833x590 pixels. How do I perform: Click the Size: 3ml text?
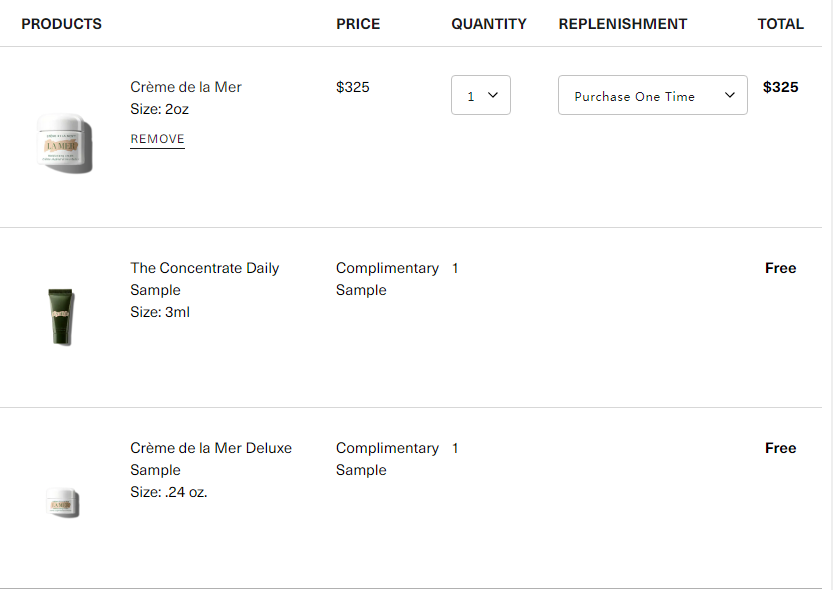(160, 312)
